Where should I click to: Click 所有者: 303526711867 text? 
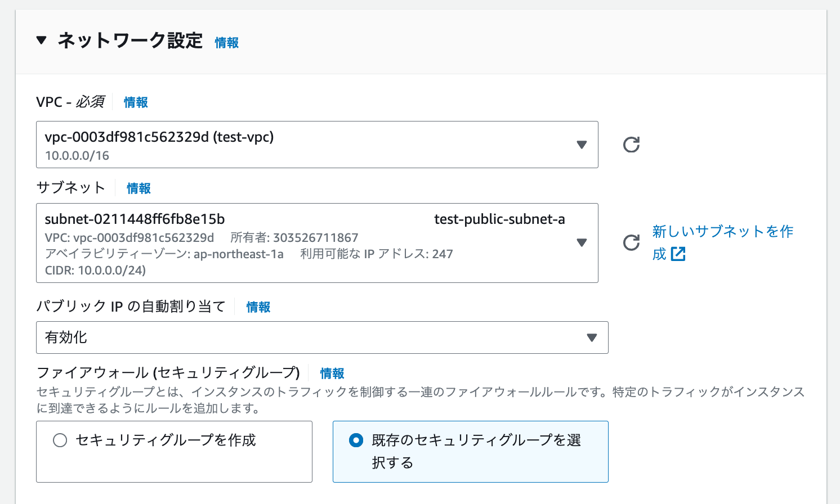[x=294, y=238]
